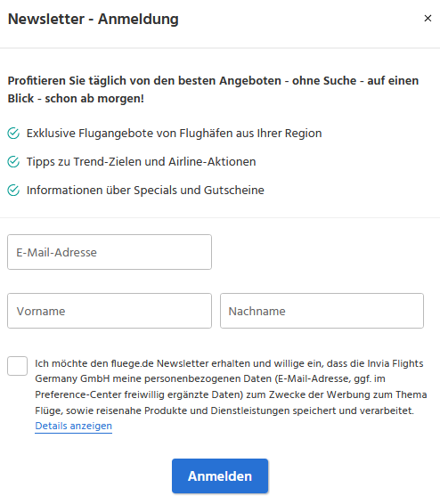The height and width of the screenshot is (504, 440).
Task: Open the Details anzeigen link
Action: pos(74,426)
